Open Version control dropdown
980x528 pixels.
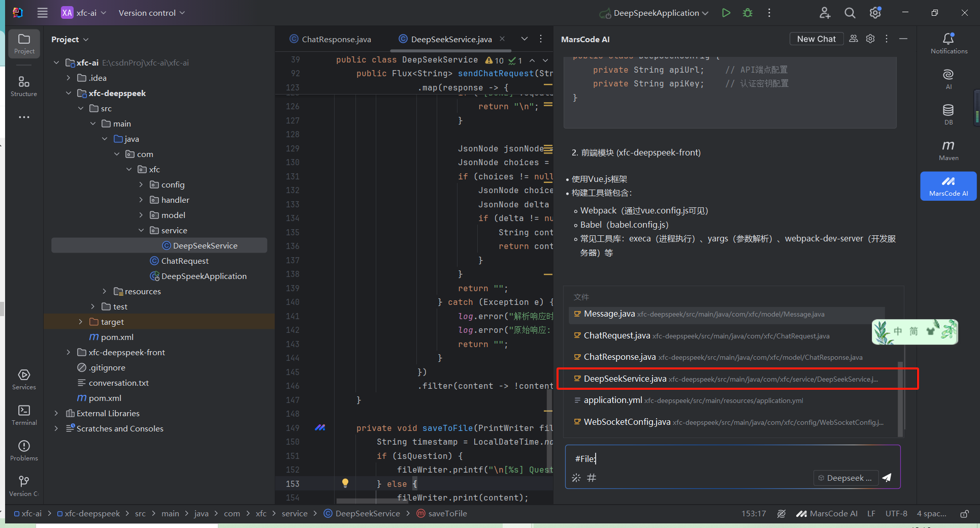pos(152,13)
